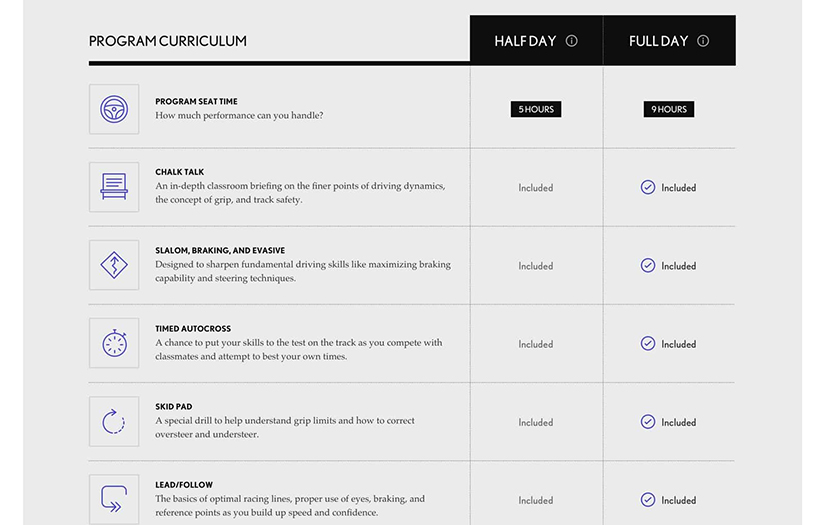
Task: Click the Slalom, Braking, and Evasive diamond icon
Action: click(114, 265)
